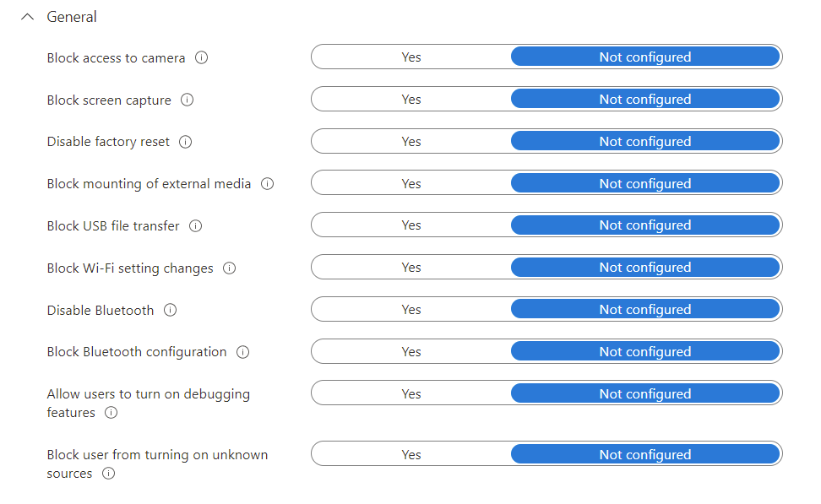The height and width of the screenshot is (504, 821).
Task: Click info icon for debugging features setting
Action: coord(110,413)
